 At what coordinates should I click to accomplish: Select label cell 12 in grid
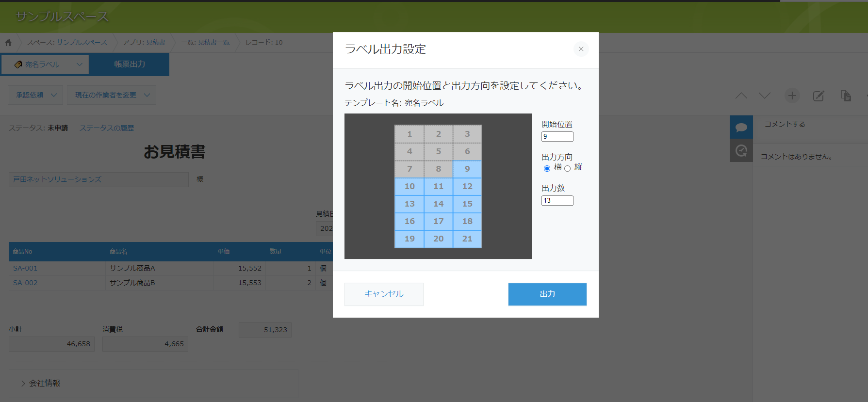[467, 186]
